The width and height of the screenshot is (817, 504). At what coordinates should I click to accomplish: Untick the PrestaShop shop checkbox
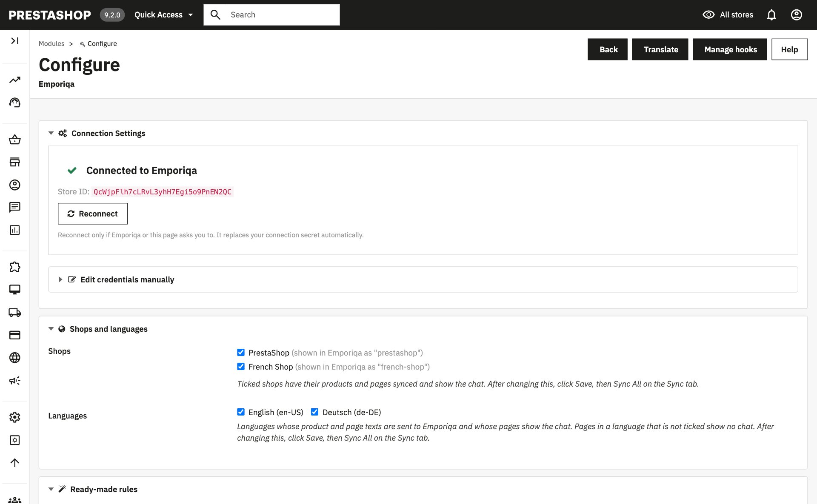click(x=241, y=352)
